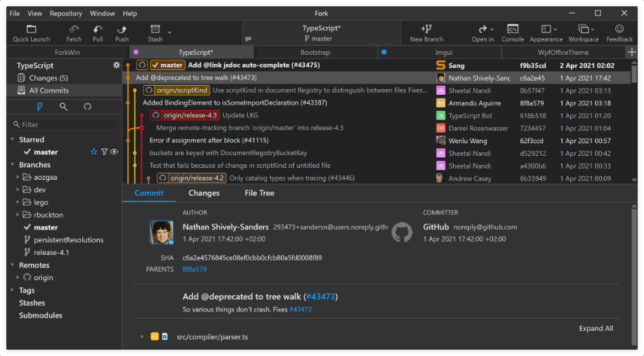Collapse the Starred section
The image size is (644, 356).
pos(13,140)
